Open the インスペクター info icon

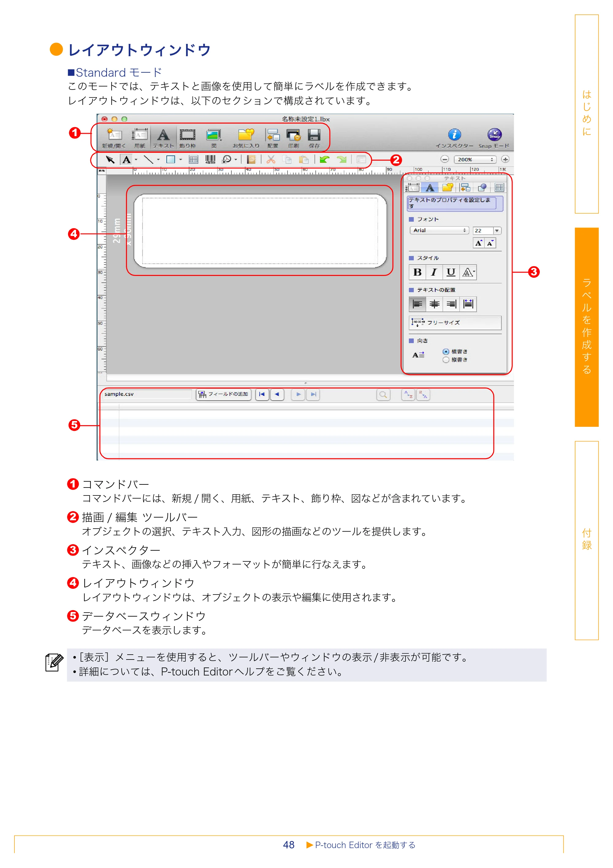point(454,138)
